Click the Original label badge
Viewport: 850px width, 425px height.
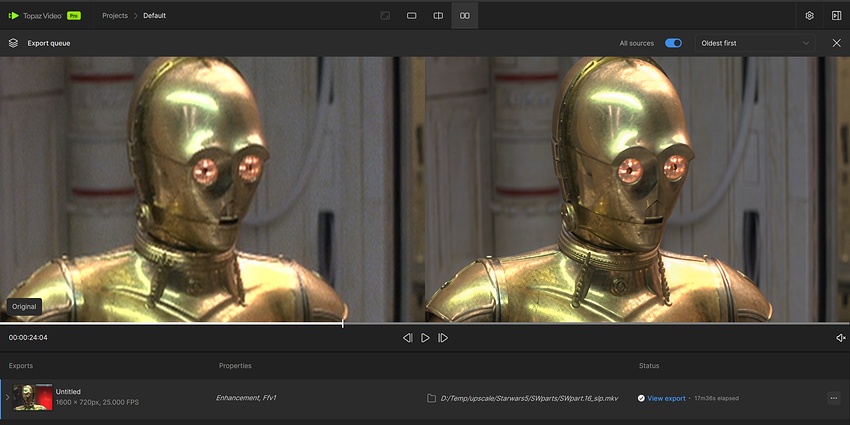click(x=24, y=306)
